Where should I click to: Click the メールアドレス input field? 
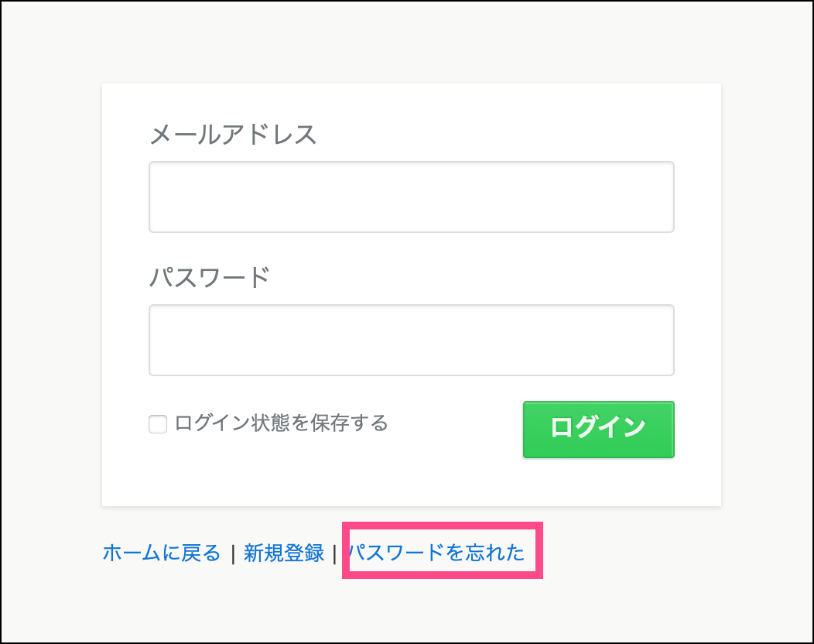coord(411,197)
